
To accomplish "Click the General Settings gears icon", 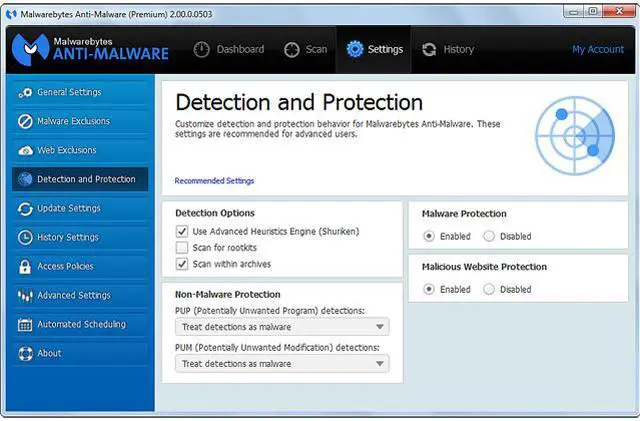I will point(25,93).
